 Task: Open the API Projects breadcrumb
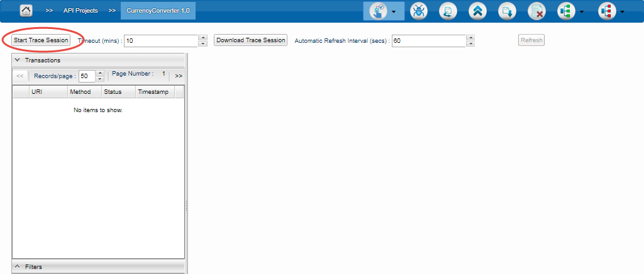(x=80, y=11)
